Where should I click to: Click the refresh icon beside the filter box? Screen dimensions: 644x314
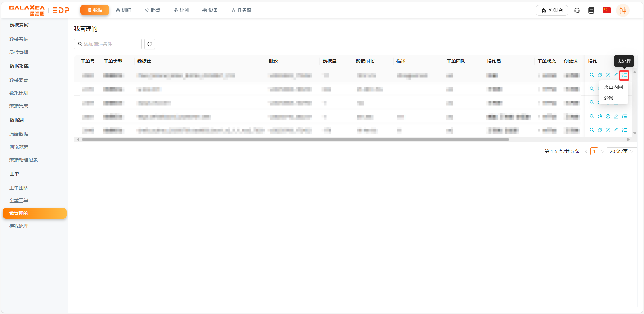[150, 44]
